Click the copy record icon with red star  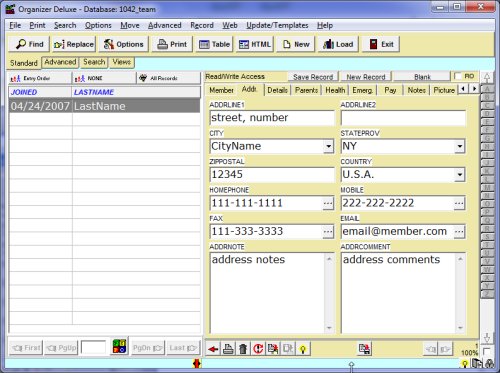pos(273,349)
